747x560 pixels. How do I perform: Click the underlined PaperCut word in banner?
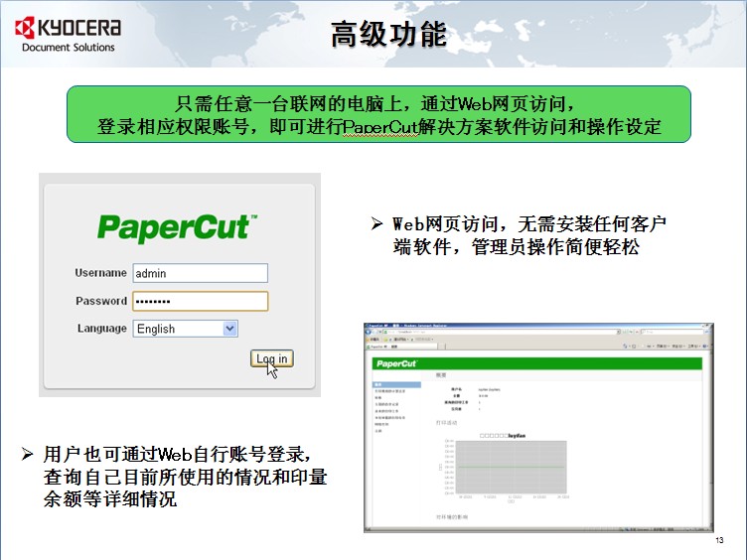[385, 126]
